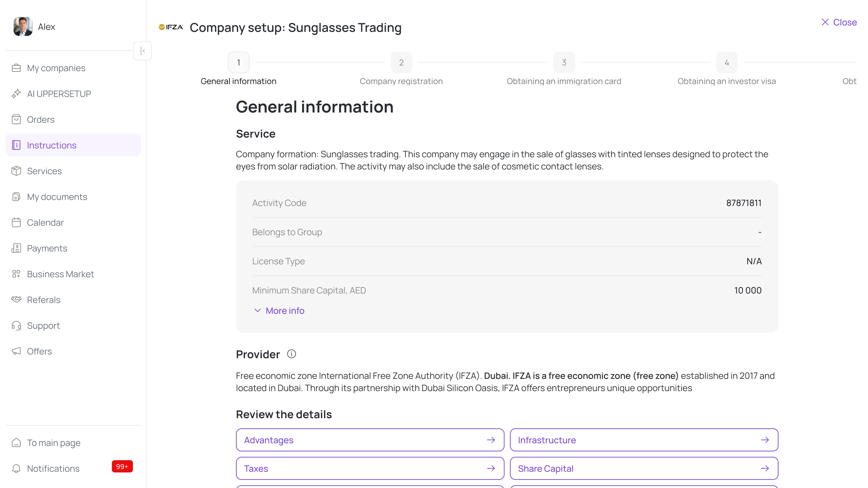This screenshot has height=488, width=868.
Task: Click the Alex profile avatar
Action: pyautogui.click(x=23, y=27)
